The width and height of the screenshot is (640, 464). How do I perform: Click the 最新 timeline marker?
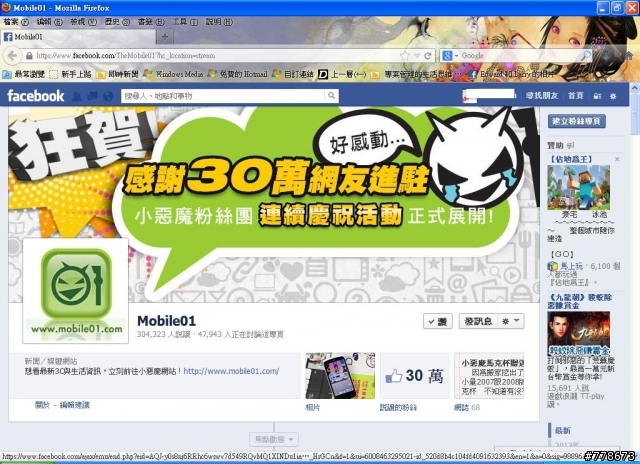[562, 431]
